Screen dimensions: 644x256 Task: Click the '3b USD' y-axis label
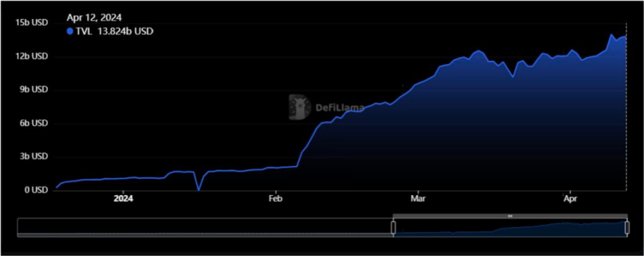click(x=33, y=157)
